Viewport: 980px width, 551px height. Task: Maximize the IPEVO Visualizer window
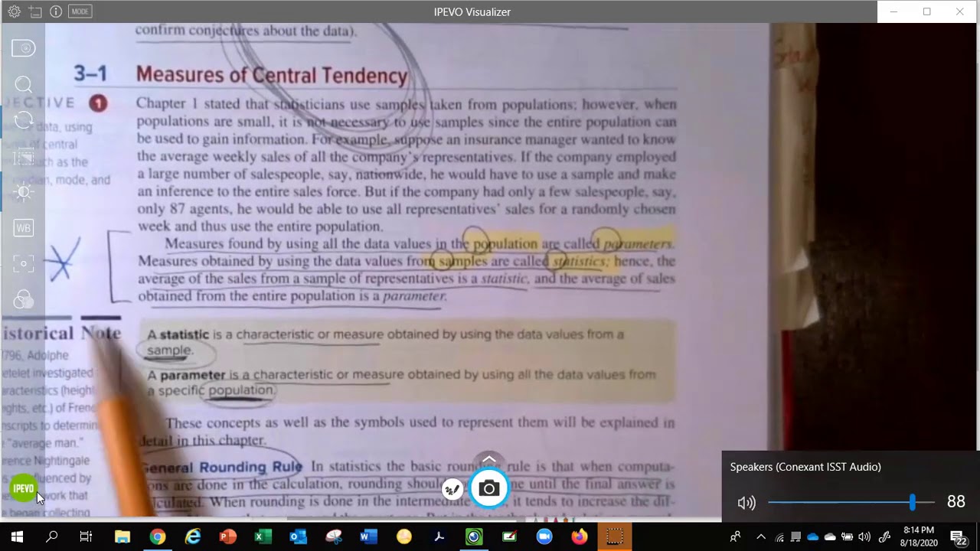click(926, 11)
